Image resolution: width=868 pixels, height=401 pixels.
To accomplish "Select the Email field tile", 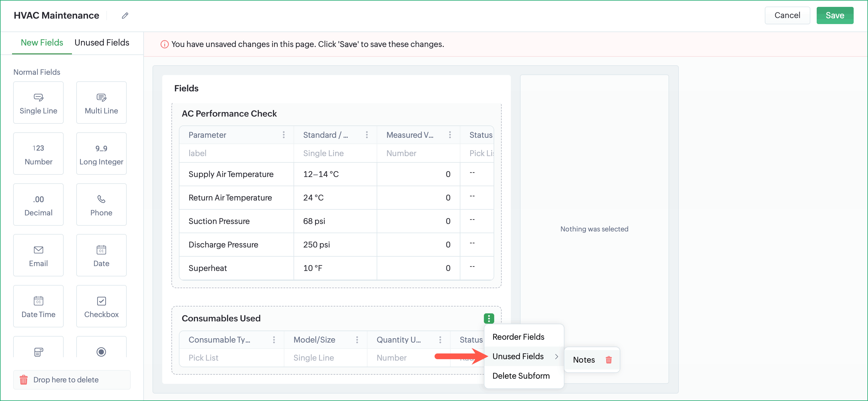I will tap(38, 255).
